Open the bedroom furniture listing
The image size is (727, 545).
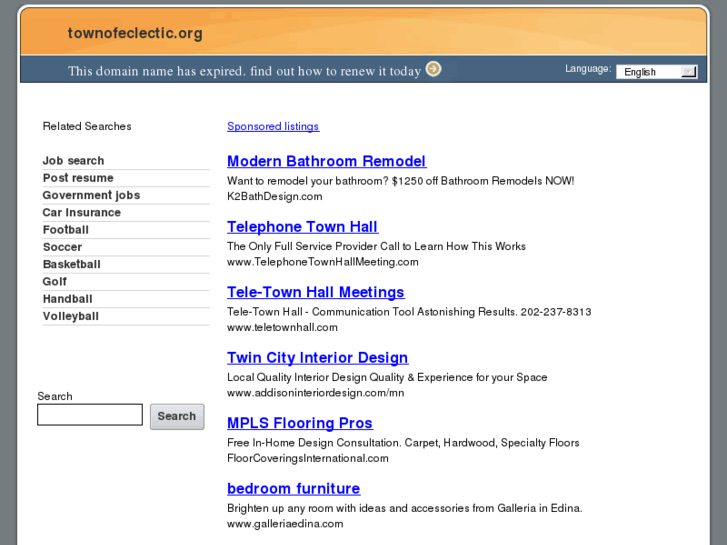(293, 488)
